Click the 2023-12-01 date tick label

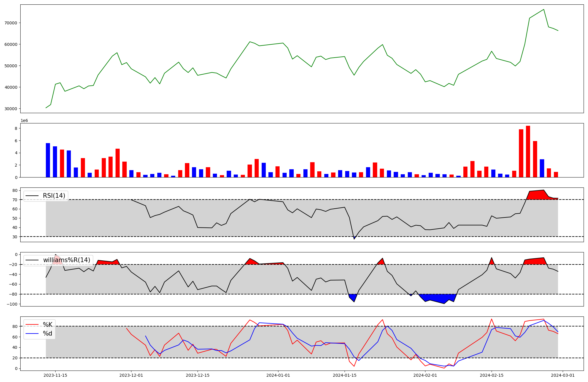[131, 376]
